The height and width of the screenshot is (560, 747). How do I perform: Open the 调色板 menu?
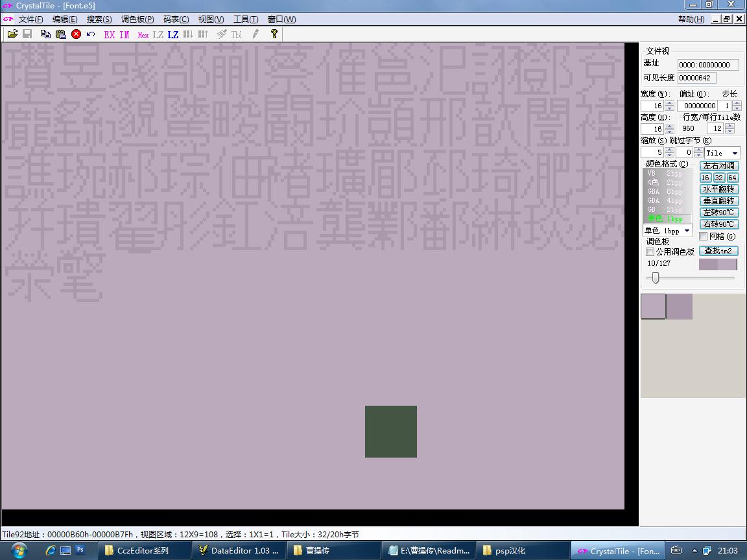(137, 19)
